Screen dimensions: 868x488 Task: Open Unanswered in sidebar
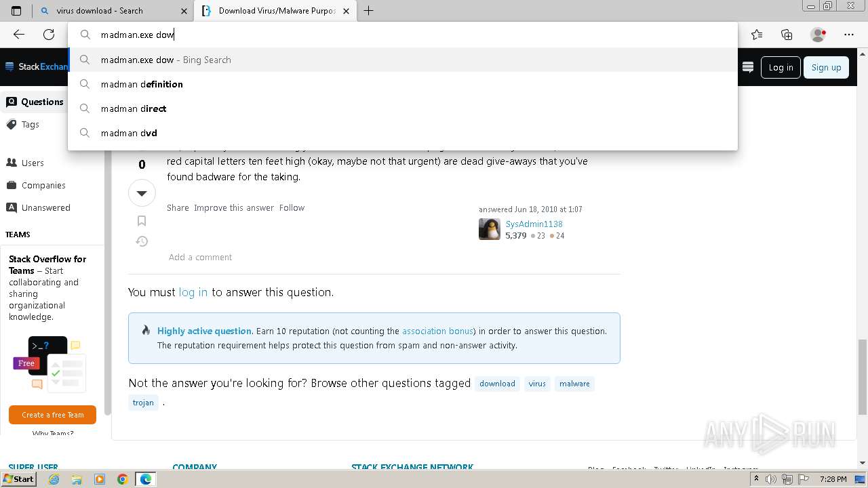[45, 207]
